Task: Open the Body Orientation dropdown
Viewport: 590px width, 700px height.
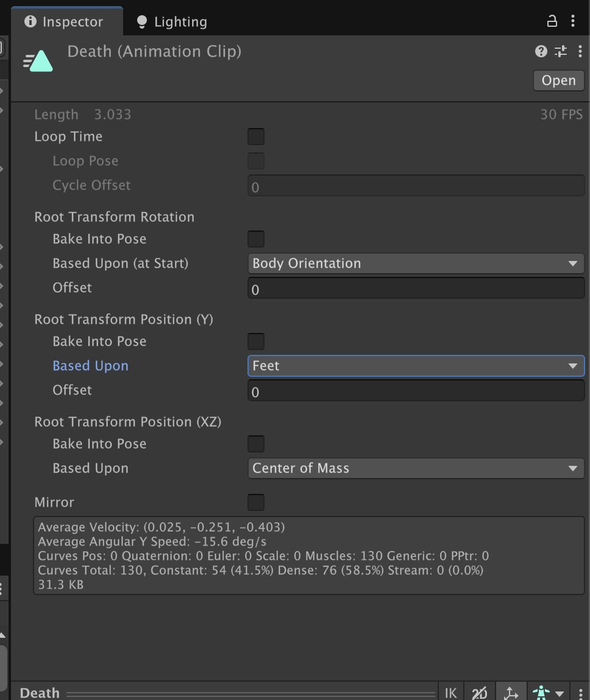Action: [416, 263]
